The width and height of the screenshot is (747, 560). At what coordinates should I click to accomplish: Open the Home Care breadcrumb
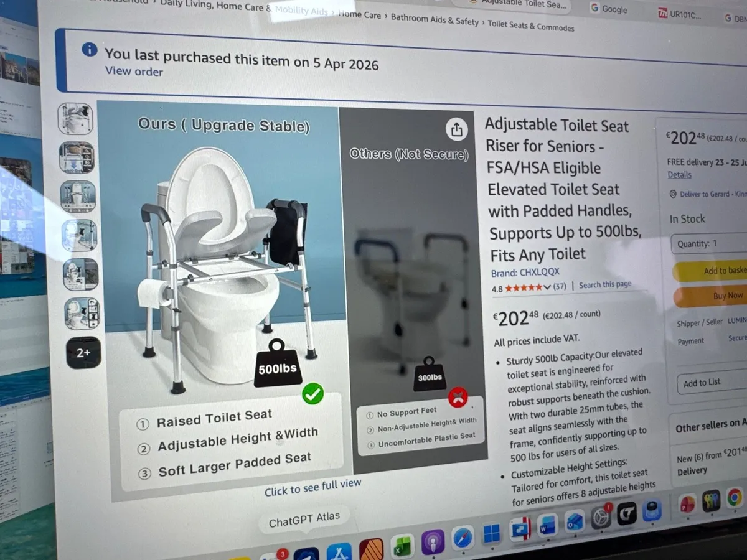tap(359, 14)
